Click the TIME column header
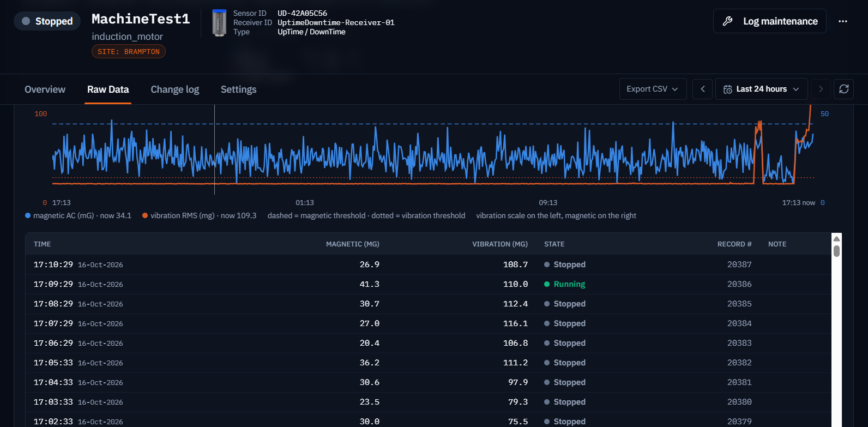868x427 pixels. pyautogui.click(x=42, y=244)
